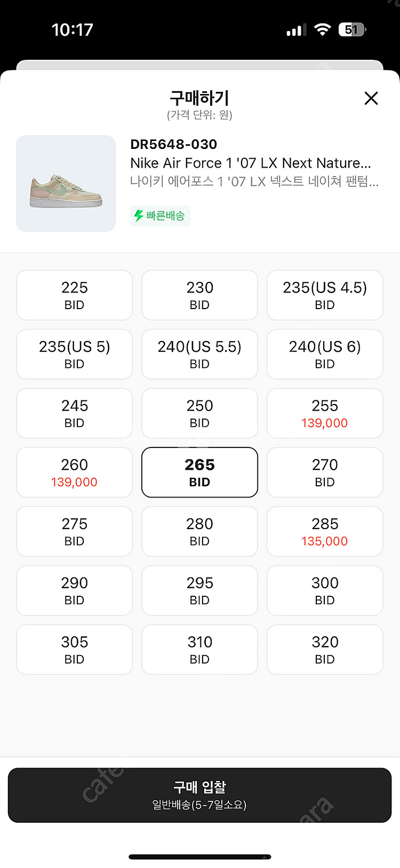This screenshot has width=400, height=868.
Task: Tap the product code DR5648-030
Action: pyautogui.click(x=174, y=144)
